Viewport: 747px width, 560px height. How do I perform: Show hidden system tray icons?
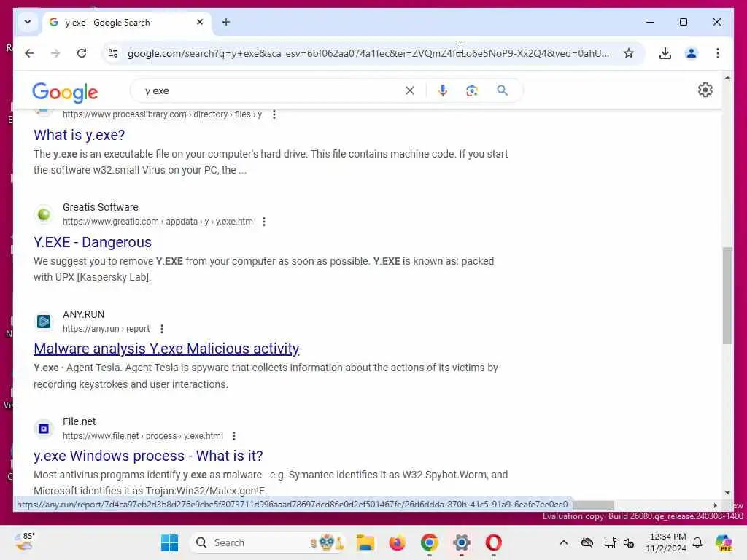click(x=564, y=542)
